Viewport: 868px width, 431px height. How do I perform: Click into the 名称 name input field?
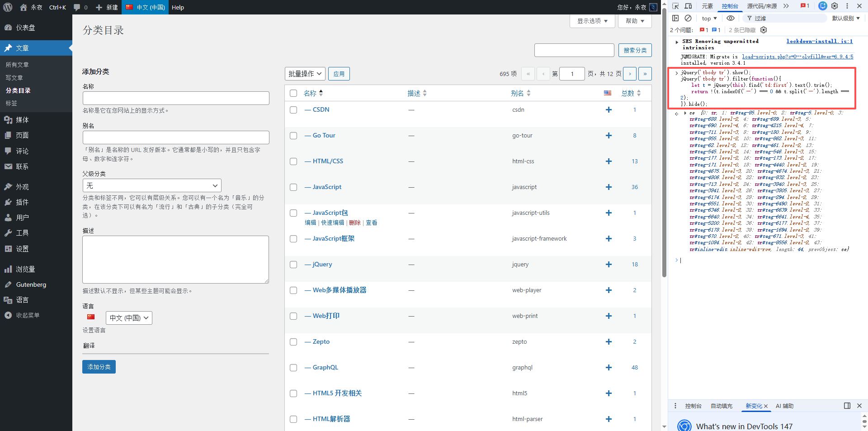tap(176, 98)
